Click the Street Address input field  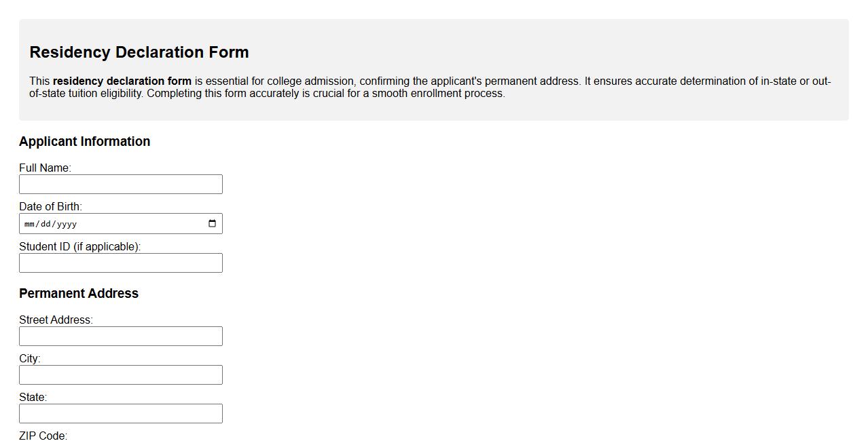click(121, 336)
